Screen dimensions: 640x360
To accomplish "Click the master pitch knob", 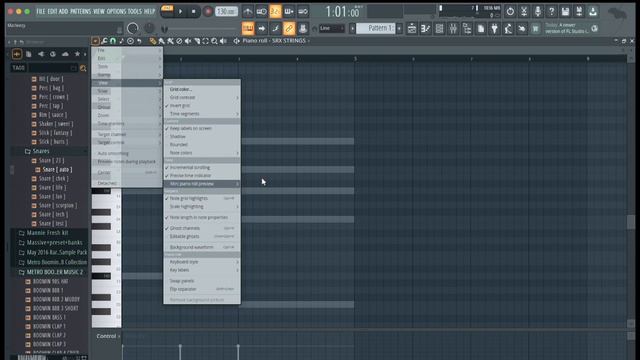I will pos(149,28).
